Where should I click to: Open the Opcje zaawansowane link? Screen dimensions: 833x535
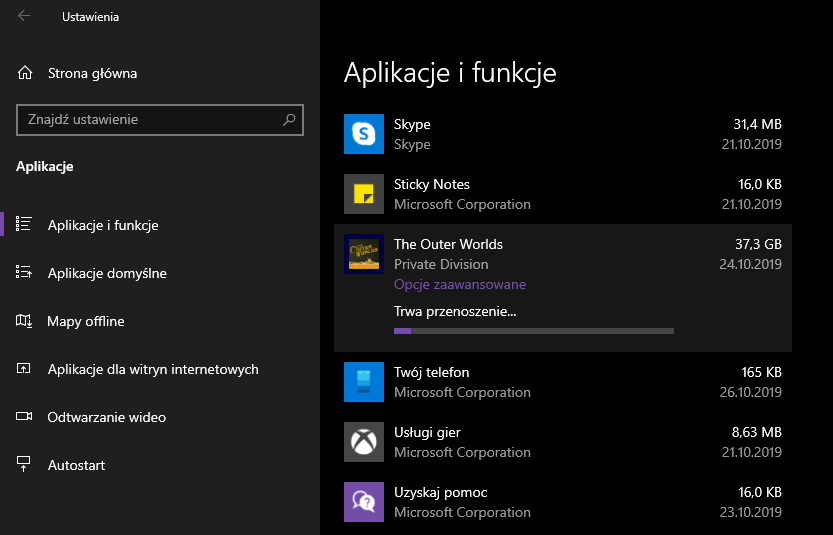460,285
